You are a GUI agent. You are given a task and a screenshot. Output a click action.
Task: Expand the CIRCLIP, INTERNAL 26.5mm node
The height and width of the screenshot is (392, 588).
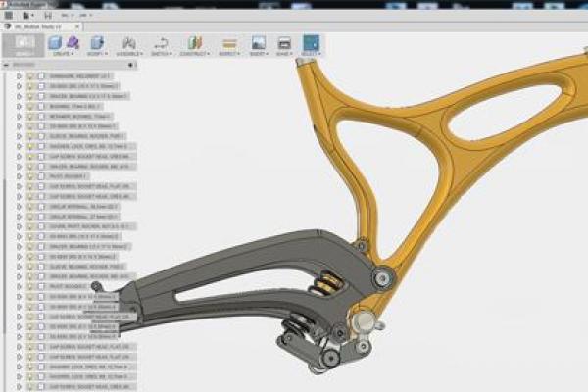pyautogui.click(x=20, y=206)
